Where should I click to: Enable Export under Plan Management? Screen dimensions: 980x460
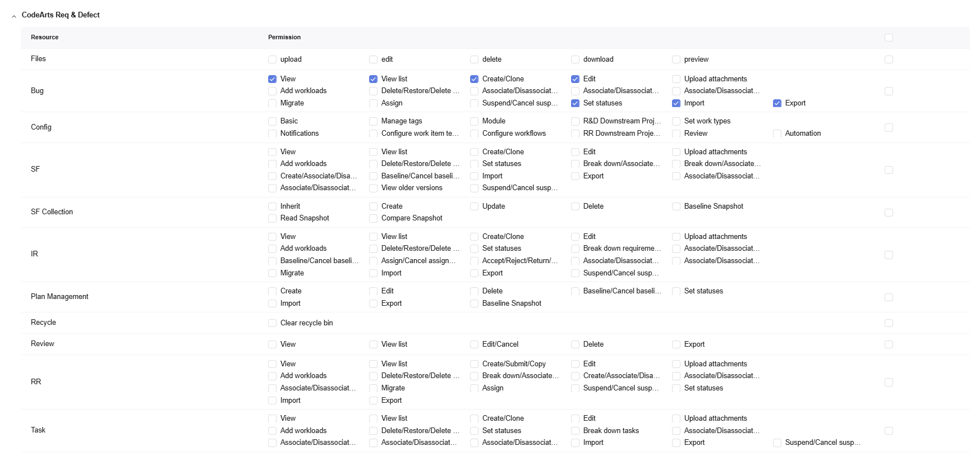coord(373,303)
